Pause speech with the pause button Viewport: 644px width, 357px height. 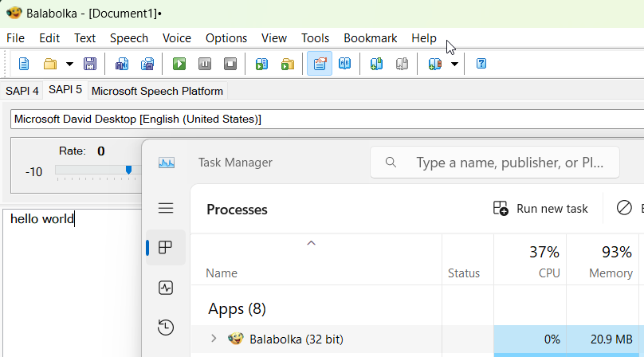coord(205,64)
